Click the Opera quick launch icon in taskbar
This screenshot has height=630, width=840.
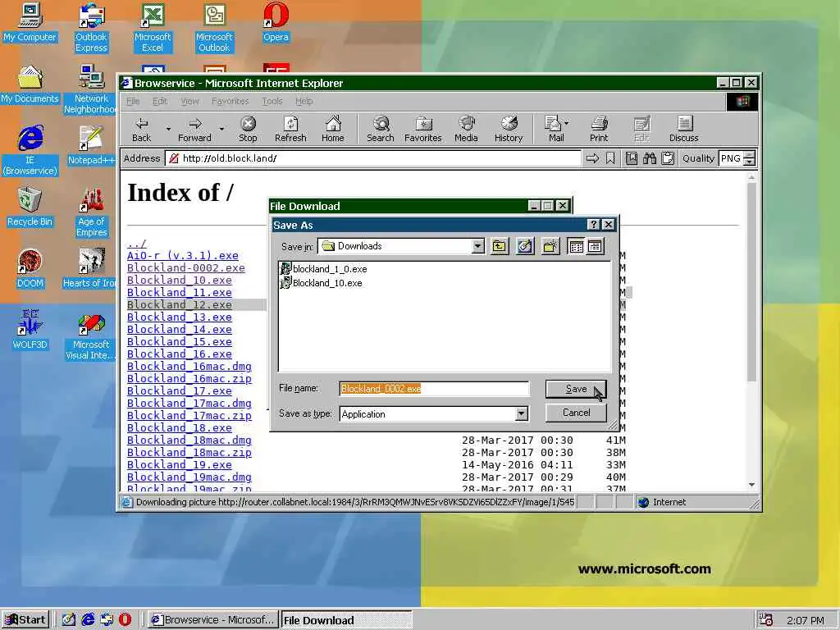tap(125, 620)
